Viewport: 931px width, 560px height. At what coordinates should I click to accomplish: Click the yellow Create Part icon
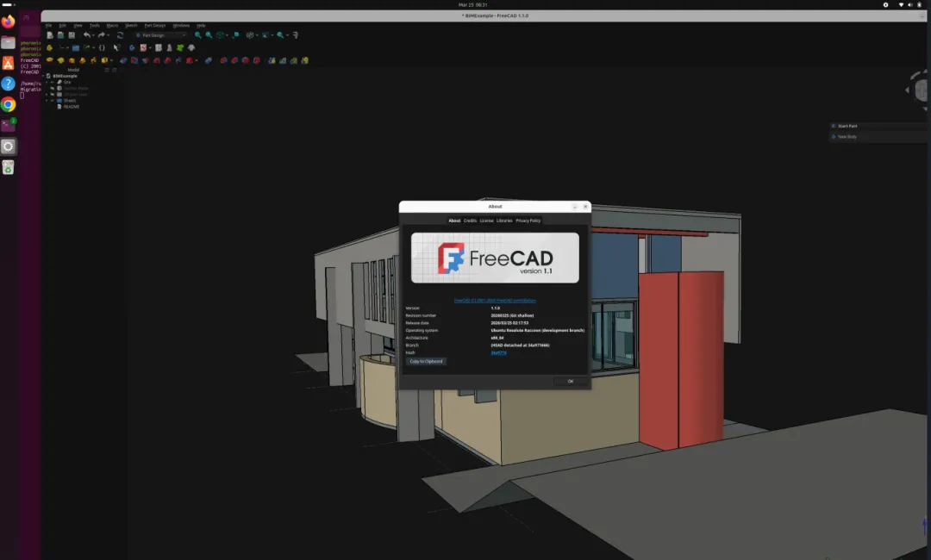coord(49,47)
